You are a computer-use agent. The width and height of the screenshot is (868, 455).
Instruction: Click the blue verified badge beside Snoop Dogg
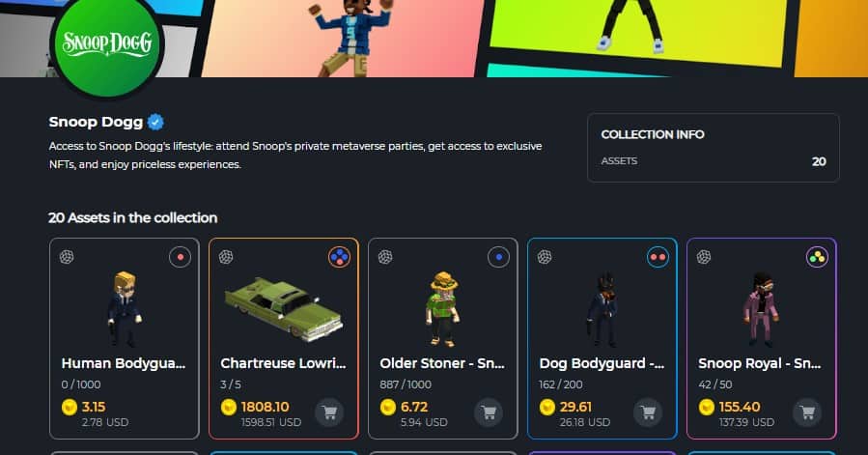tap(156, 122)
